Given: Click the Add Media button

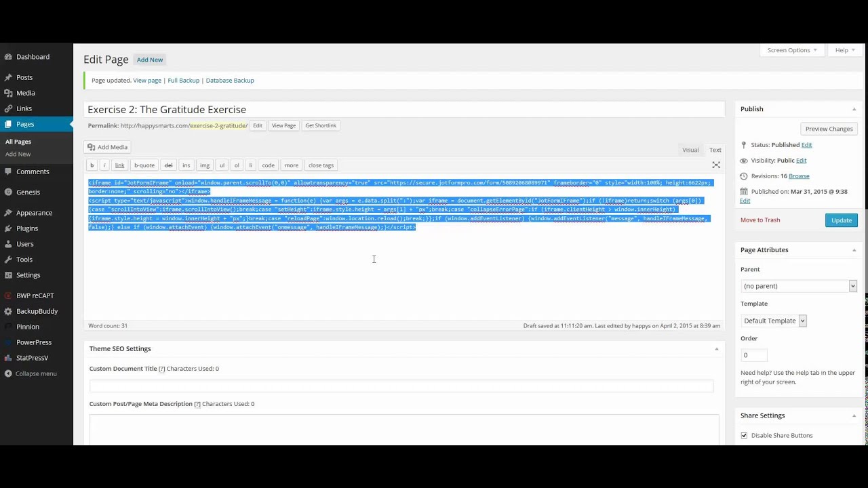Looking at the screenshot, I should click(x=107, y=147).
